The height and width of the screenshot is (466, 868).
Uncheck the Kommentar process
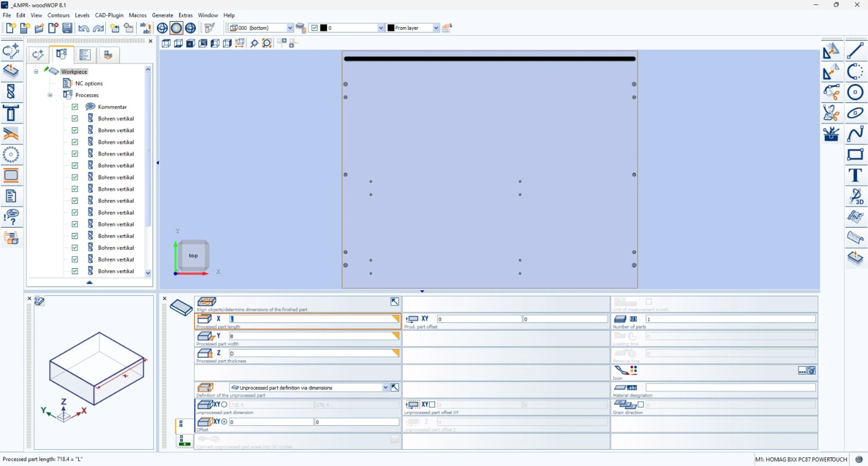(74, 107)
